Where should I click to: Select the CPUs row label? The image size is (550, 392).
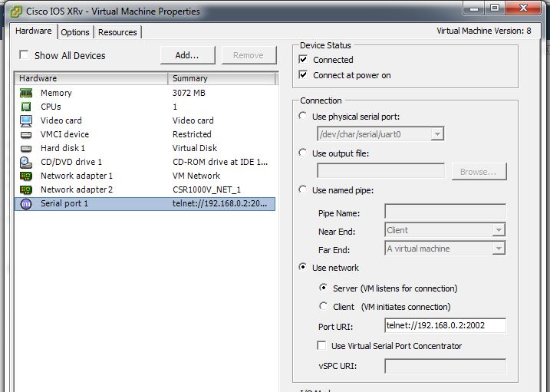tap(51, 107)
